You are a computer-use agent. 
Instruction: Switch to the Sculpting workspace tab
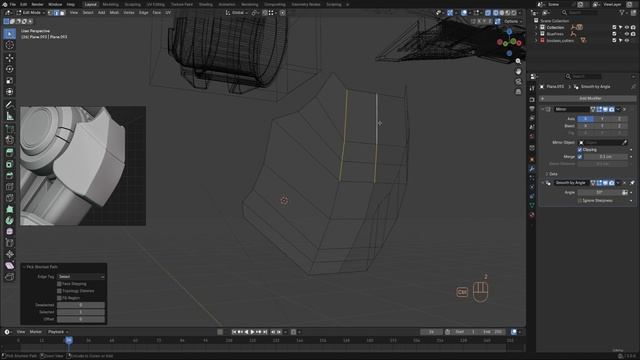[132, 4]
